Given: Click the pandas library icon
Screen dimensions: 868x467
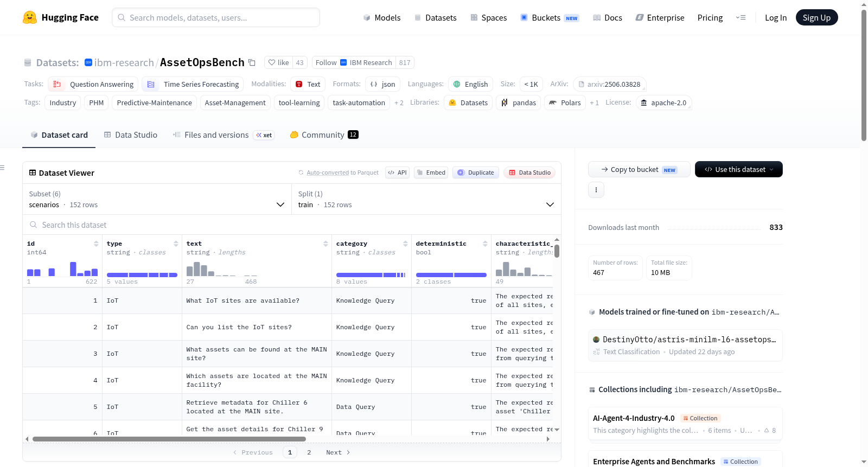Looking at the screenshot, I should coord(505,103).
